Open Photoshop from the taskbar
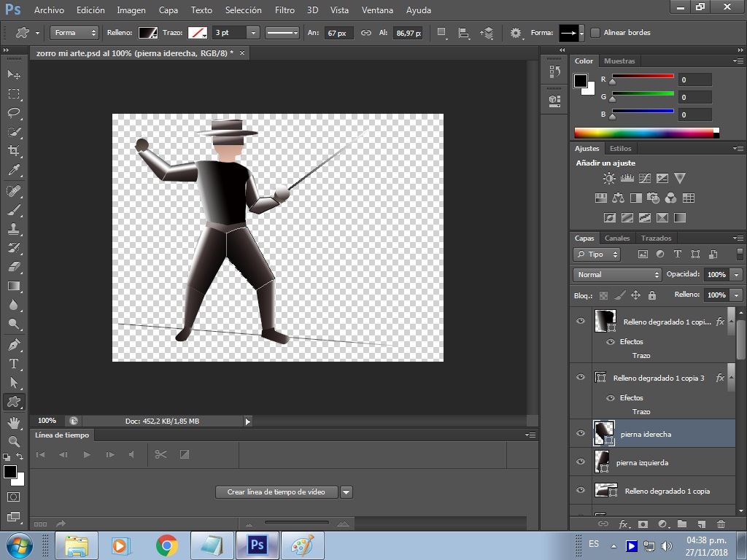Viewport: 747px width, 560px height. click(257, 545)
